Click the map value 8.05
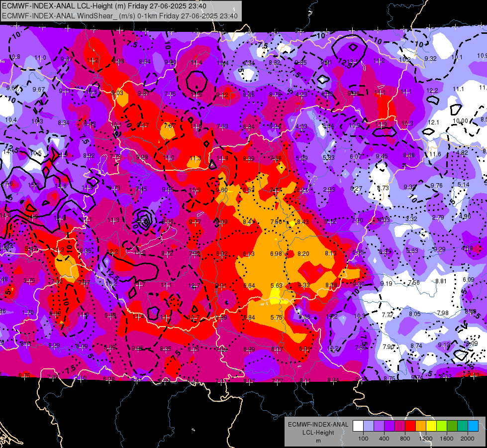Image resolution: width=487 pixels, height=448 pixels. click(415, 314)
